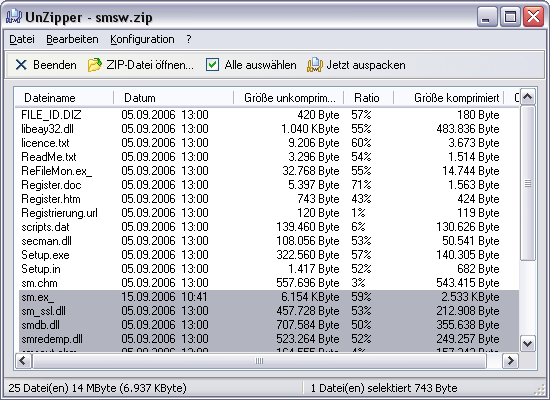Click the Jetzt auspacken unpack icon

pos(315,65)
